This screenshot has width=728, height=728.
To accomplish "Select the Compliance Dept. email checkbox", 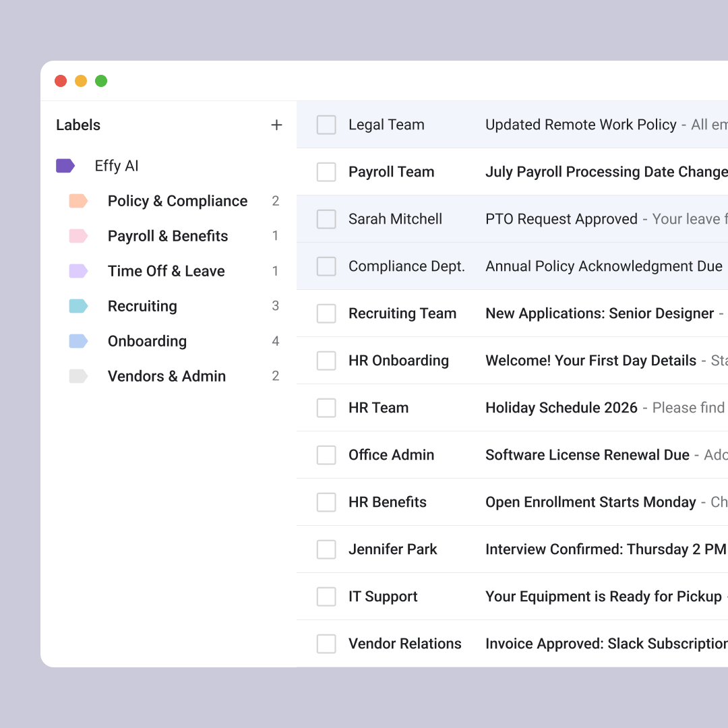I will 326,266.
